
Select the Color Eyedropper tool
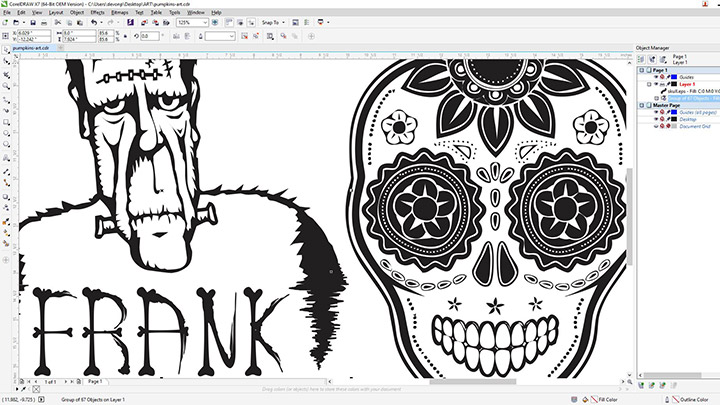click(6, 222)
